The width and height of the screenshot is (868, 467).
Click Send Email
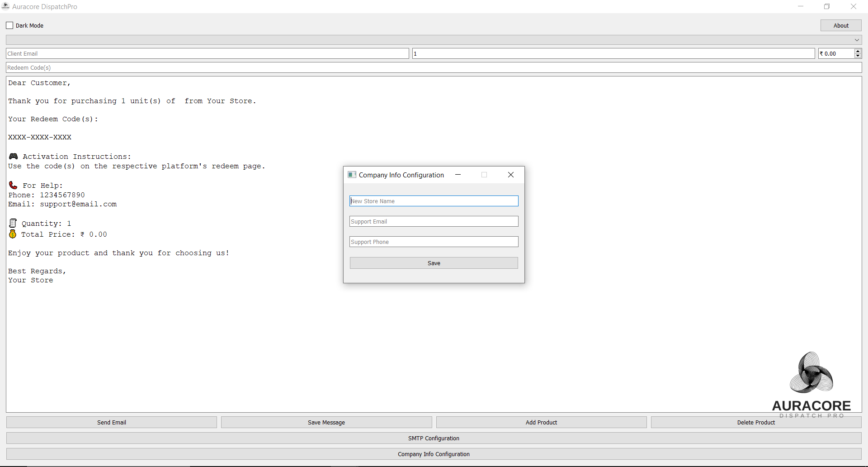pos(111,422)
